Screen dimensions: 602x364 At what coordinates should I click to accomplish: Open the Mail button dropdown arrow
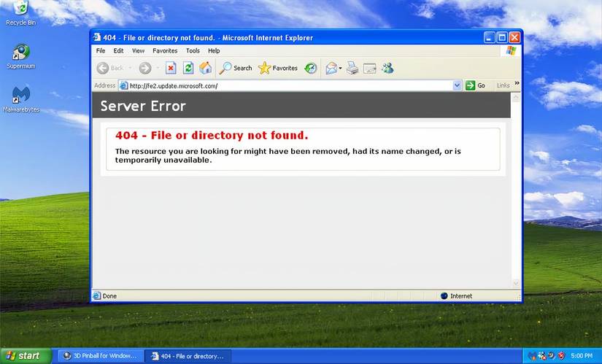click(340, 69)
